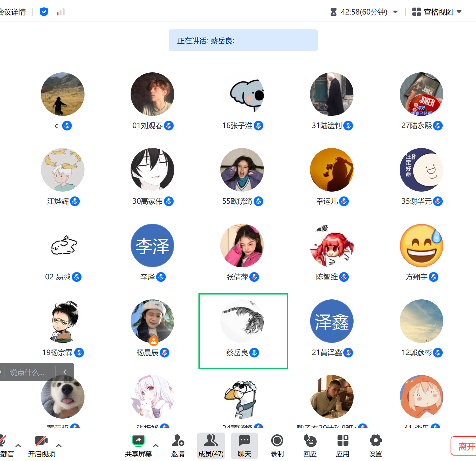
Task: Turn on camera with 开启视频
Action: point(41,446)
